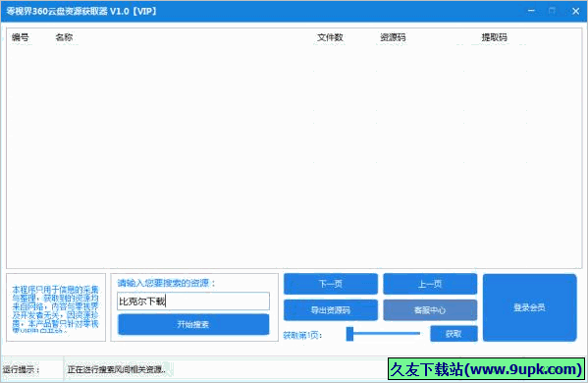Close the application window
The width and height of the screenshot is (588, 383).
click(575, 11)
